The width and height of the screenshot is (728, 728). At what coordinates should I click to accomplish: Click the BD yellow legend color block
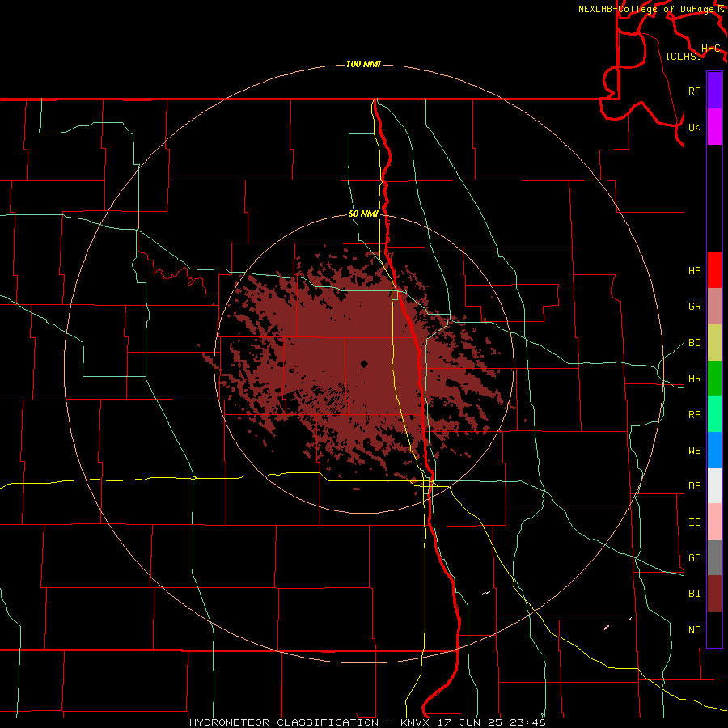click(714, 343)
